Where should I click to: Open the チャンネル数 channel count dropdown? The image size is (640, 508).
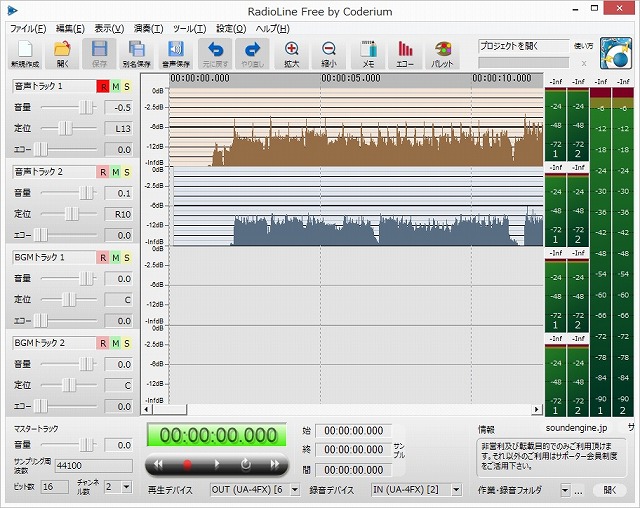pyautogui.click(x=127, y=486)
